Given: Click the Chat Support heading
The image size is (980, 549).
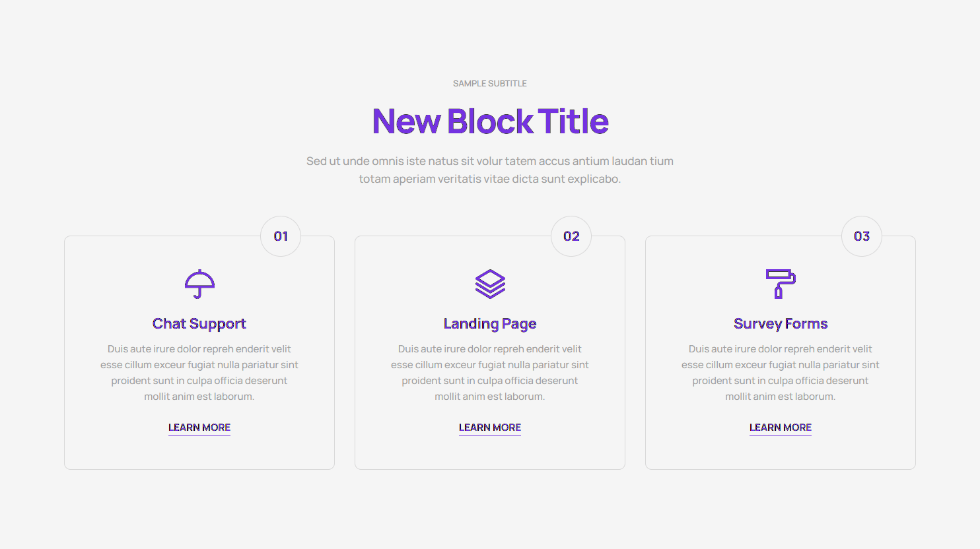Looking at the screenshot, I should pos(199,323).
